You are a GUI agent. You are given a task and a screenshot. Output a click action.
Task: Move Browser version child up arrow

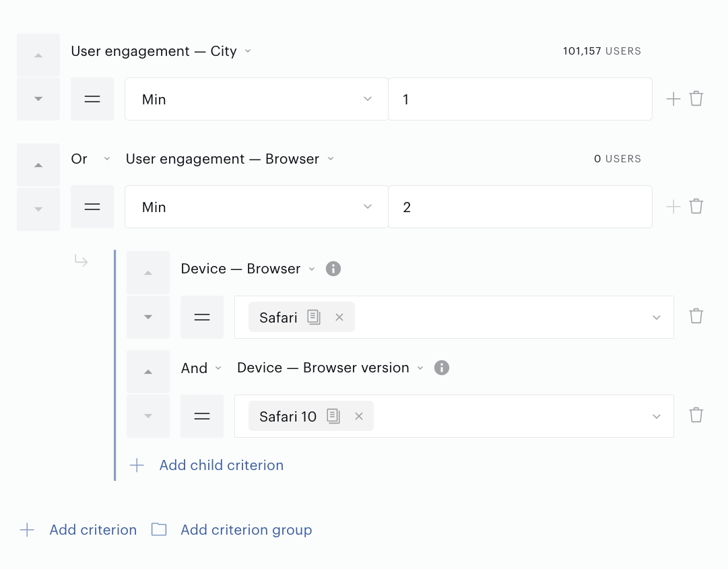[x=148, y=372]
